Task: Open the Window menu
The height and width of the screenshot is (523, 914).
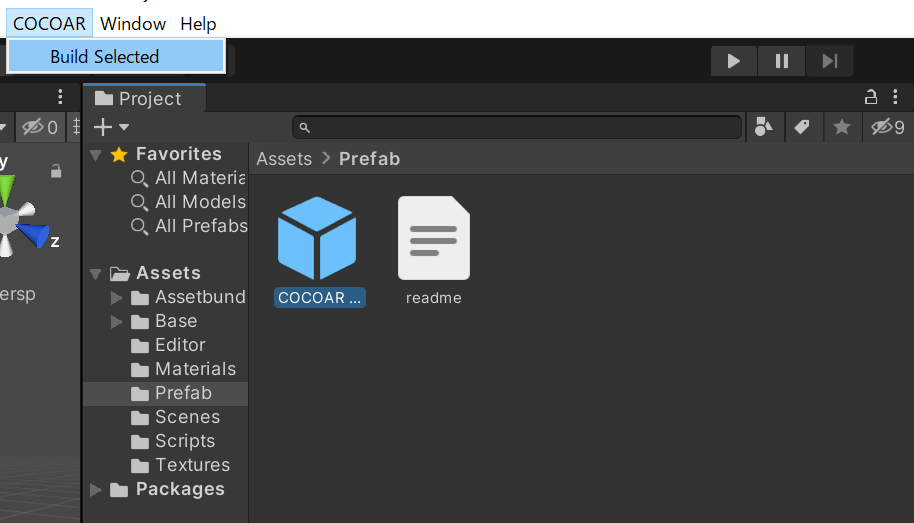Action: (x=133, y=24)
